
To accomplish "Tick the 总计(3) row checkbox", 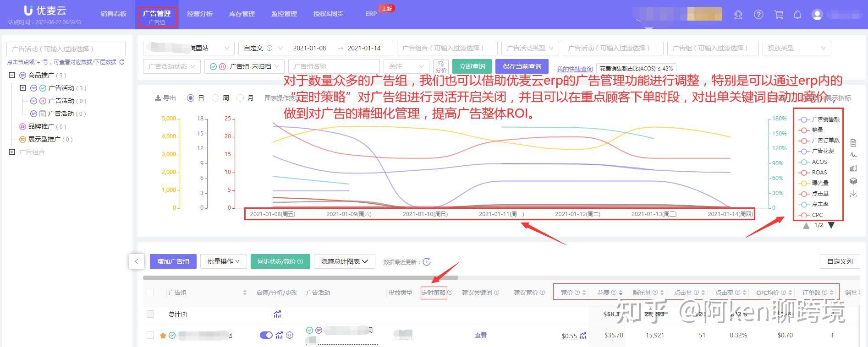I will point(150,314).
